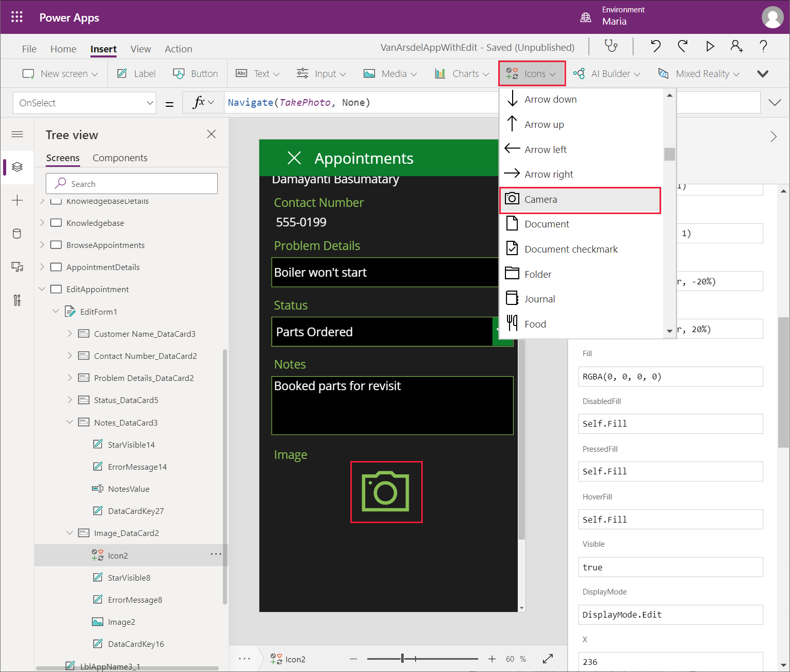Viewport: 790px width, 672px height.
Task: Click the Tree view search field
Action: pyautogui.click(x=132, y=184)
